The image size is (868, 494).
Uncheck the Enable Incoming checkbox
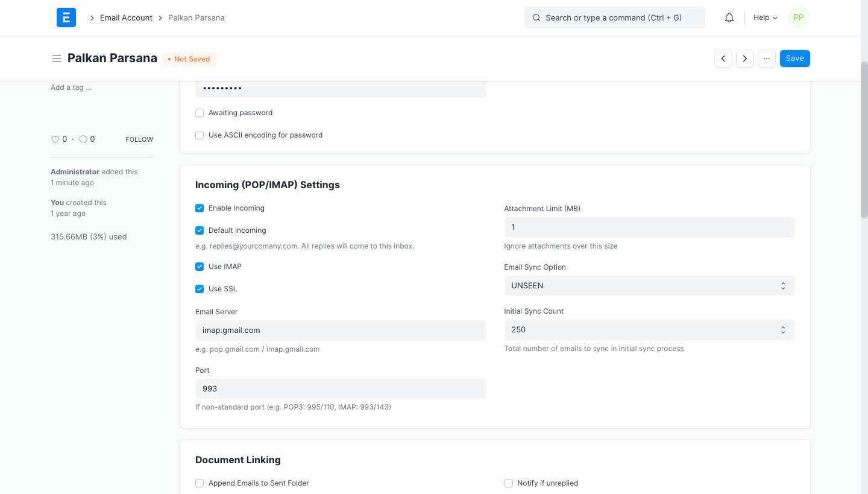200,208
